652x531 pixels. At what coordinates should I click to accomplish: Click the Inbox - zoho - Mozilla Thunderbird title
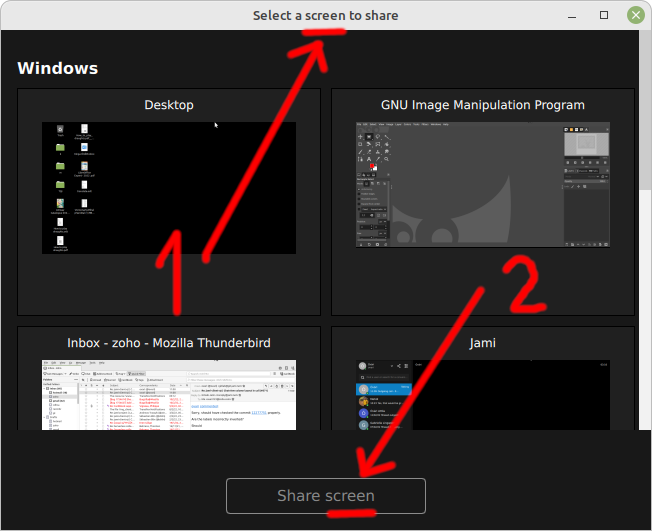[x=169, y=343]
